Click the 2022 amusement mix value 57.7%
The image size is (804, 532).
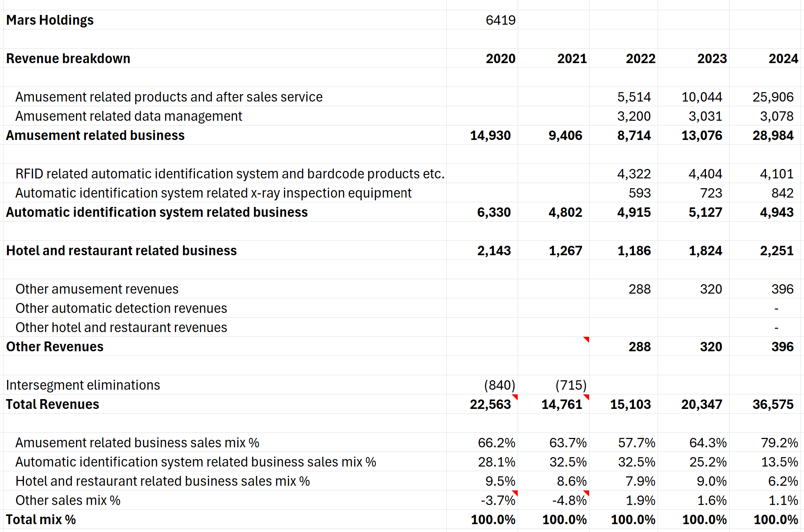pos(637,443)
